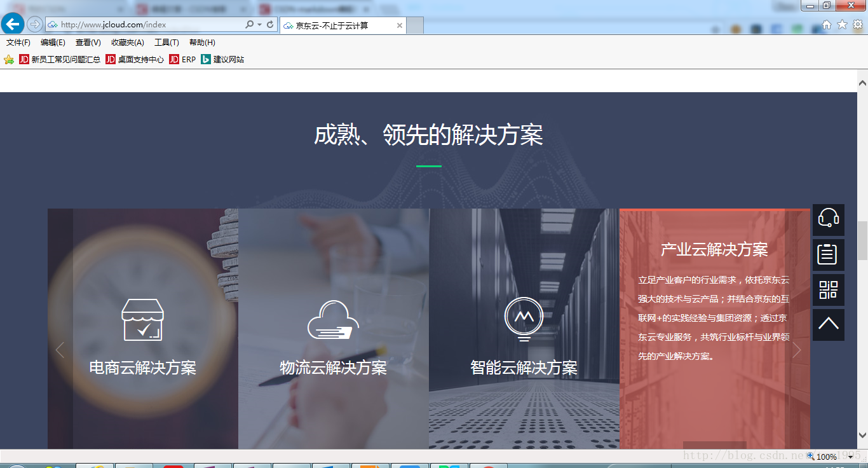
Task: Open the 建议网站 bookmark
Action: 223,59
